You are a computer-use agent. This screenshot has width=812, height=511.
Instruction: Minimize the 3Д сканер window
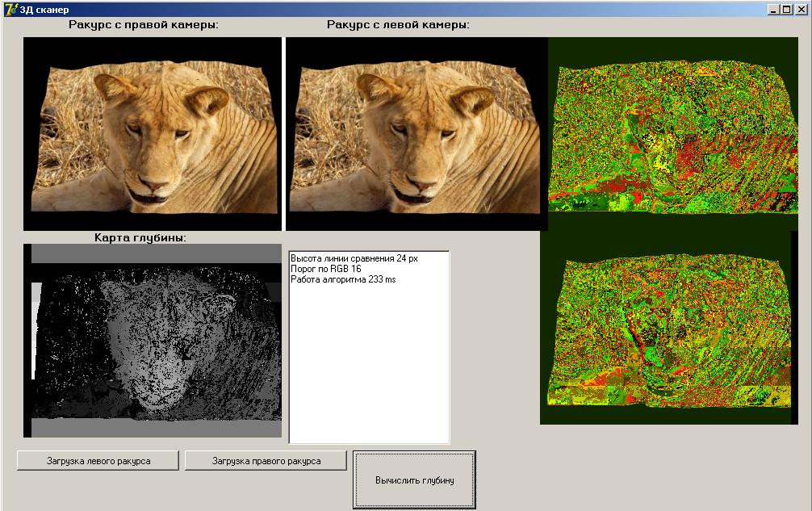point(774,9)
